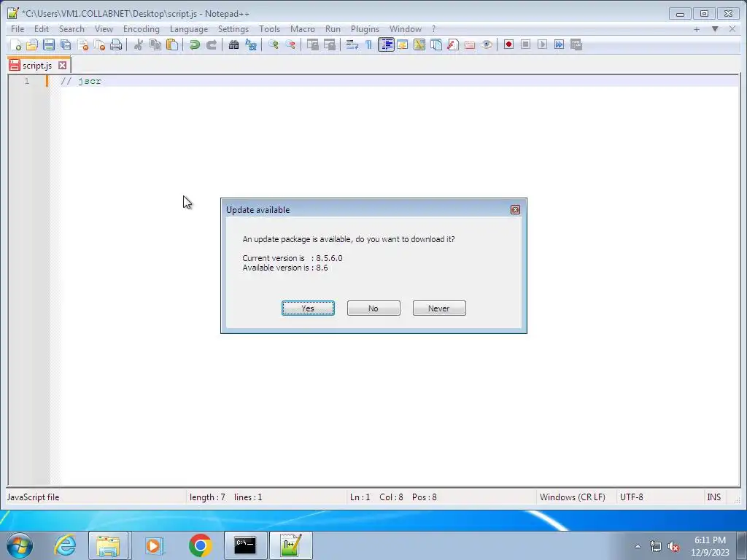747x560 pixels.
Task: Click Windows (CR LF) in status bar
Action: (573, 497)
